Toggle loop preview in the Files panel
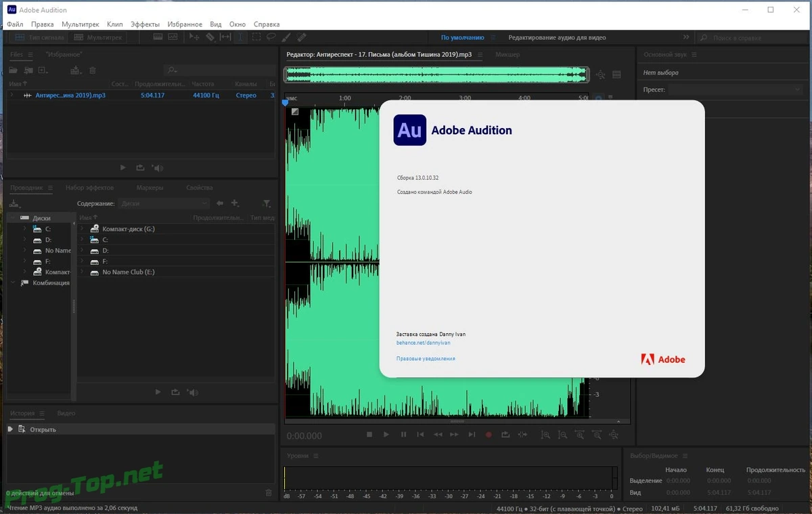This screenshot has height=514, width=812. click(140, 167)
